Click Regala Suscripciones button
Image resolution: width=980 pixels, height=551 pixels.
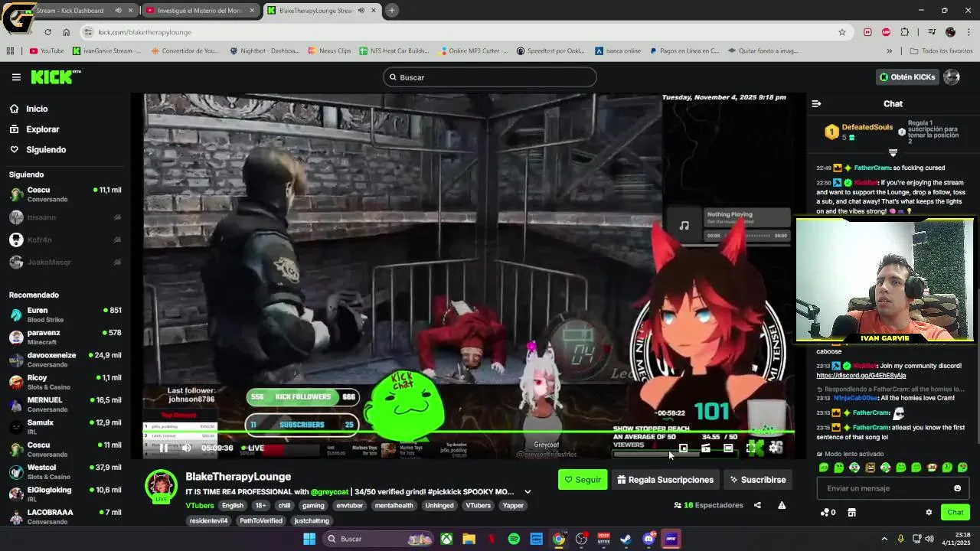tap(665, 480)
